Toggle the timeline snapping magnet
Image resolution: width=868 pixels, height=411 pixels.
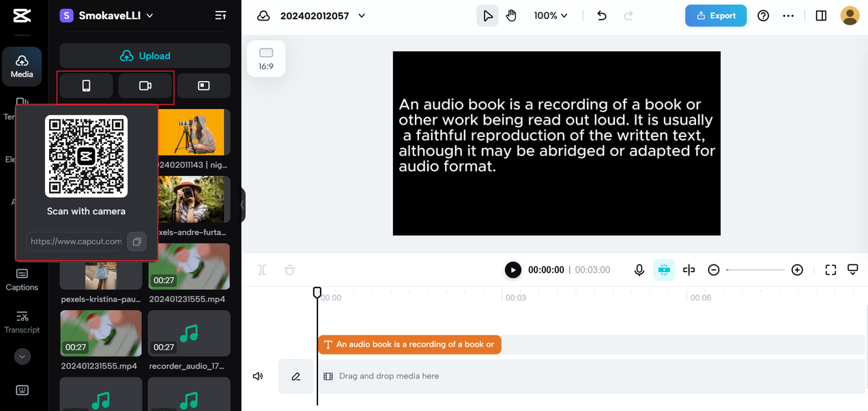pos(664,270)
